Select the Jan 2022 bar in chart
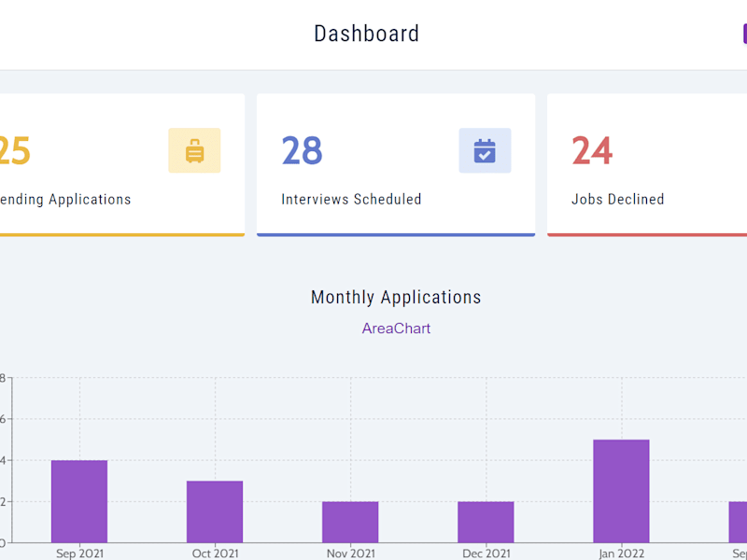Image resolution: width=747 pixels, height=560 pixels. [621, 491]
